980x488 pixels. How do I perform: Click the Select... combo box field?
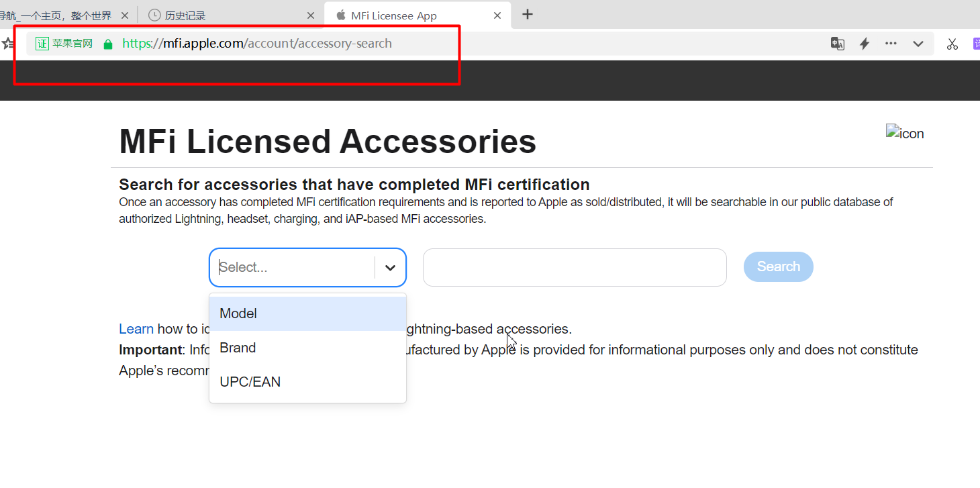tap(294, 267)
